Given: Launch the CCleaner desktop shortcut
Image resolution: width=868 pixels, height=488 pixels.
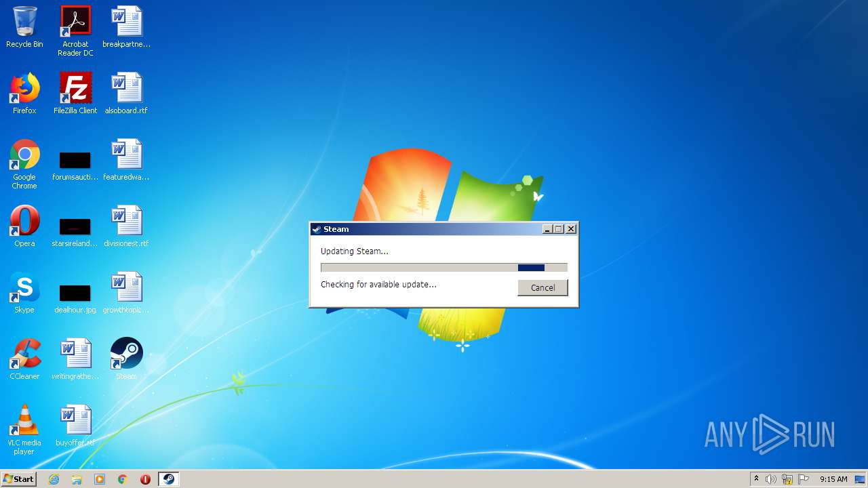Looking at the screenshot, I should 24,359.
